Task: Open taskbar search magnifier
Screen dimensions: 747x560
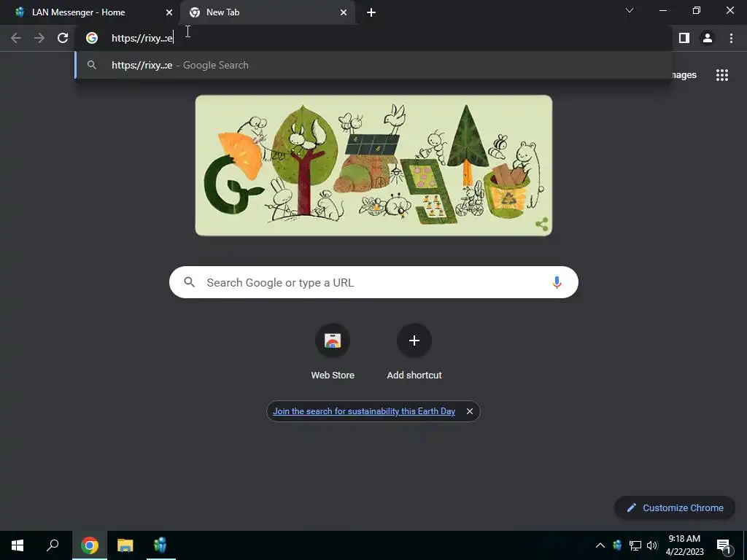Action: point(53,545)
